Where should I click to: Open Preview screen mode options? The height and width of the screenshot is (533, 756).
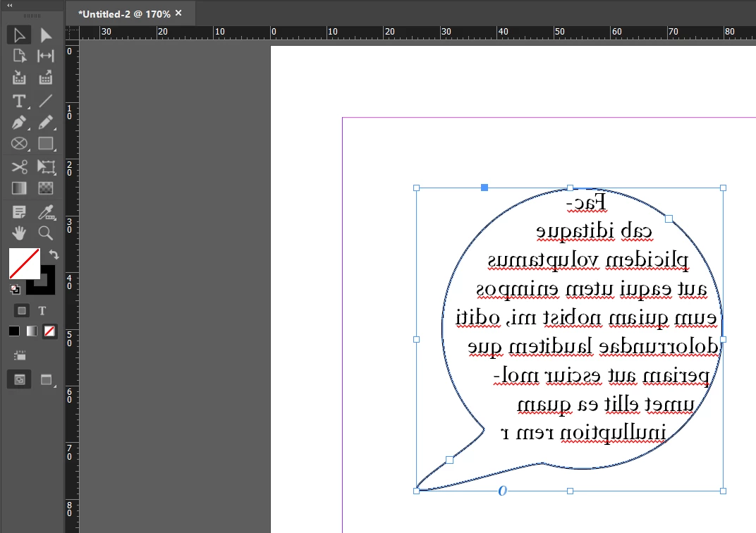pyautogui.click(x=47, y=380)
